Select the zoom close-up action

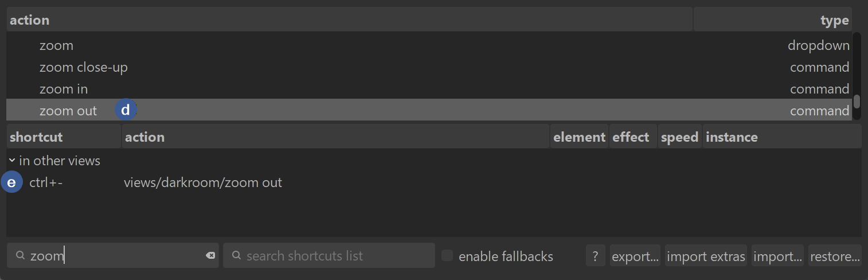pyautogui.click(x=84, y=67)
